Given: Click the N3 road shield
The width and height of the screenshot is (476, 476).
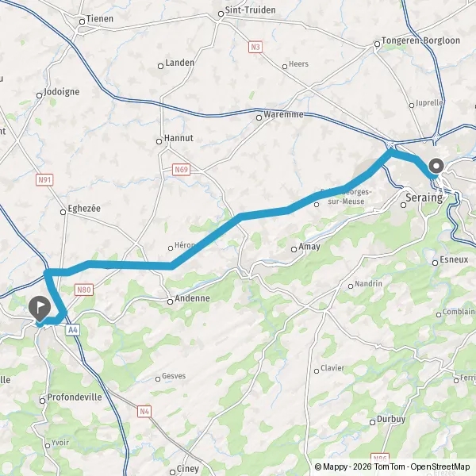Looking at the screenshot, I should pos(255,47).
